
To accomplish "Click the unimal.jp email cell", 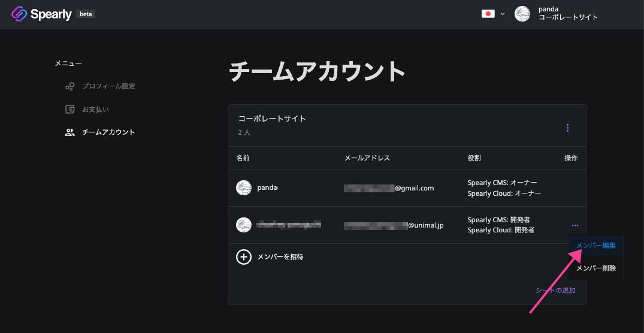I will [x=394, y=225].
